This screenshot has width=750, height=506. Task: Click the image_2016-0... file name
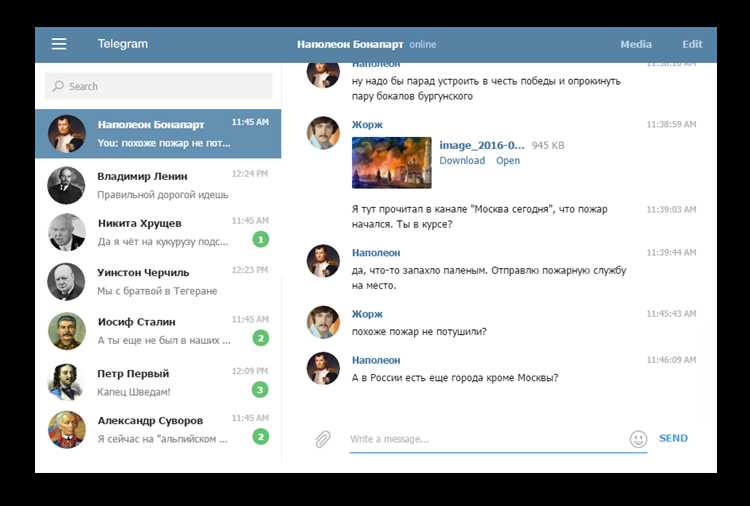point(482,145)
